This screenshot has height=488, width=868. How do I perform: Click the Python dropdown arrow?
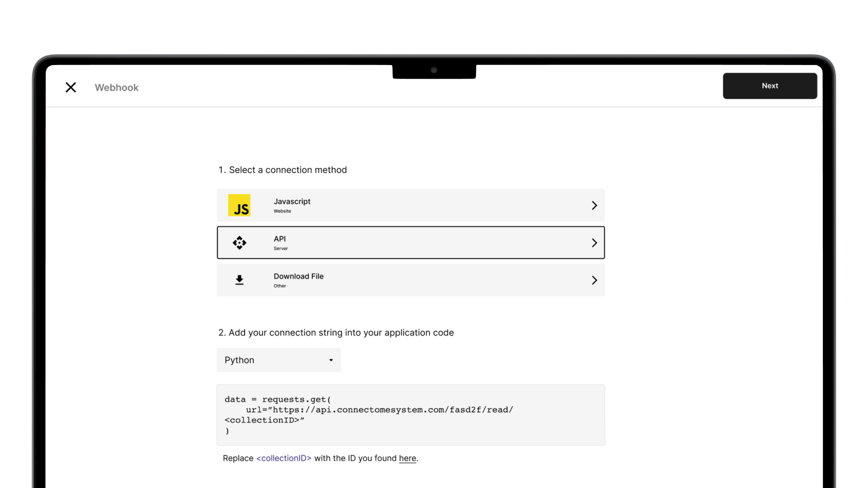[x=330, y=360]
